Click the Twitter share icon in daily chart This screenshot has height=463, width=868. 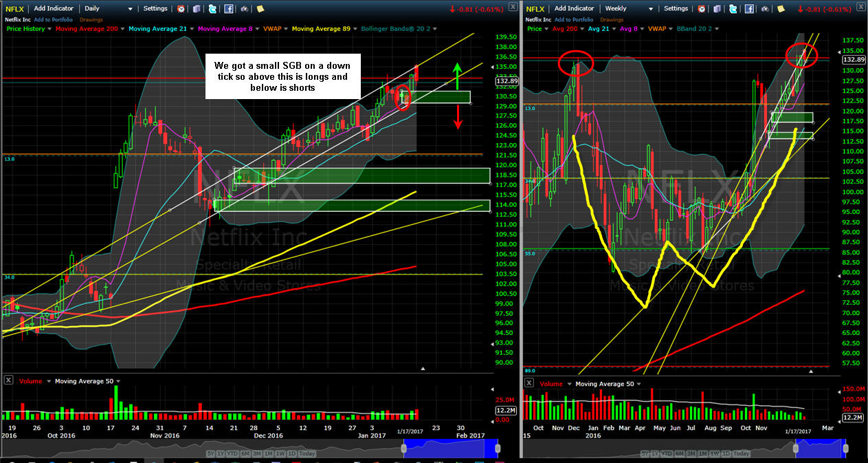pos(212,9)
